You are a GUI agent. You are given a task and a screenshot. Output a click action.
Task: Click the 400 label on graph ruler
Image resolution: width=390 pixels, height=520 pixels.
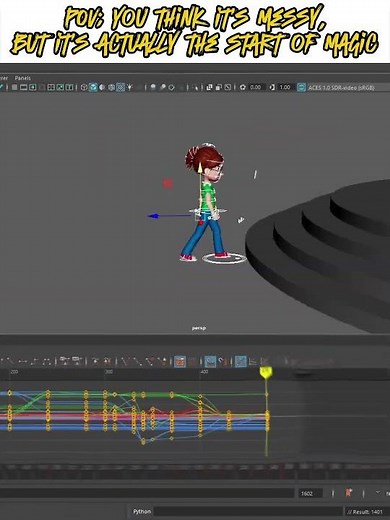click(x=204, y=372)
